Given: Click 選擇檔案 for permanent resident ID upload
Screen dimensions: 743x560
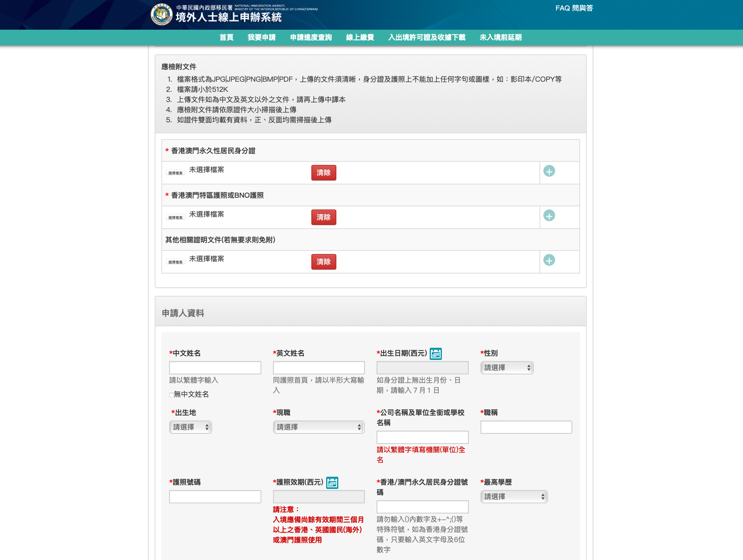Looking at the screenshot, I should click(175, 173).
